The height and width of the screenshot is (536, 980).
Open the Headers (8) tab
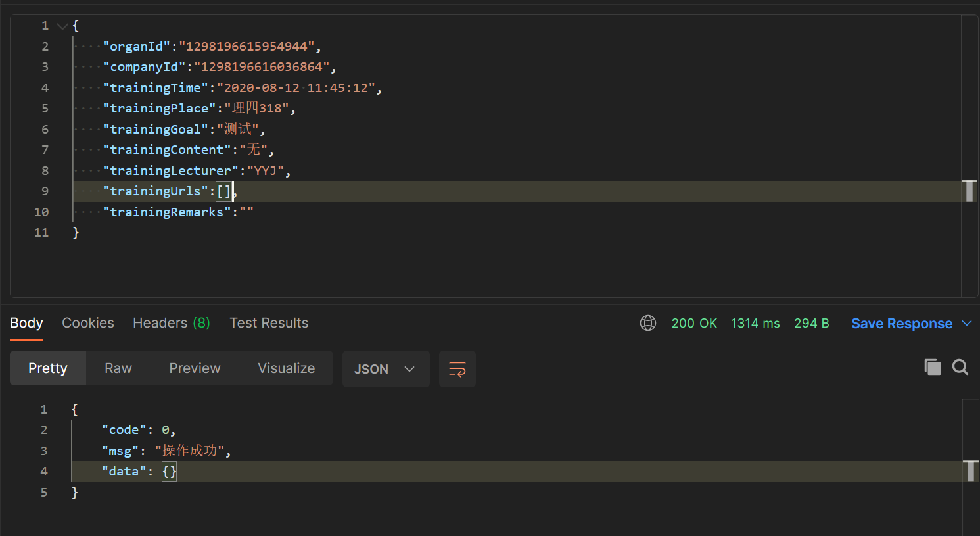point(172,323)
